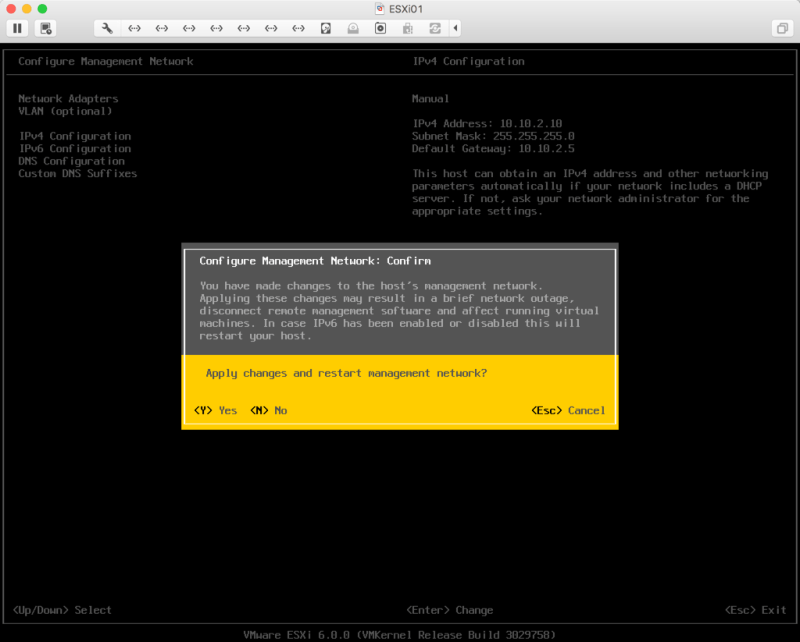This screenshot has height=642, width=800.
Task: Choose No in the confirm dialog
Action: (268, 410)
